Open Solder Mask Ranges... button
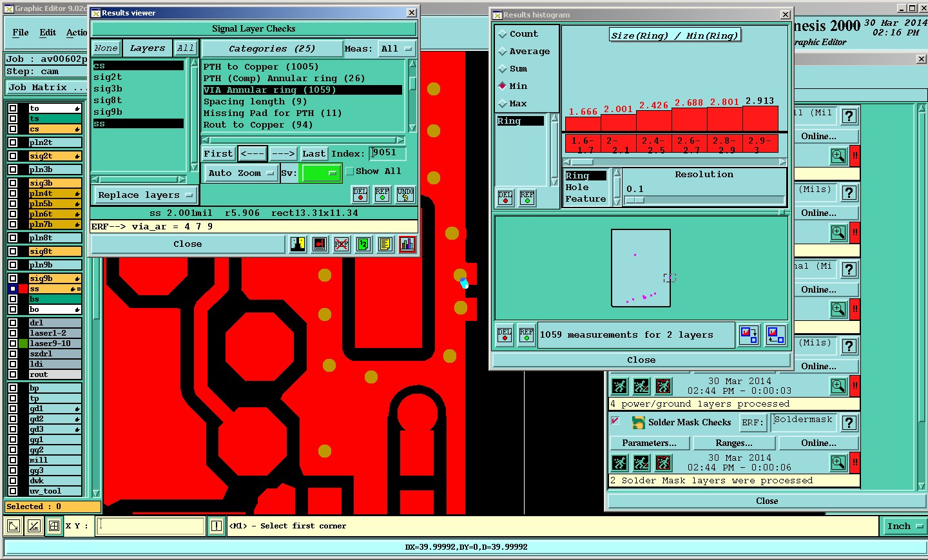 734,443
